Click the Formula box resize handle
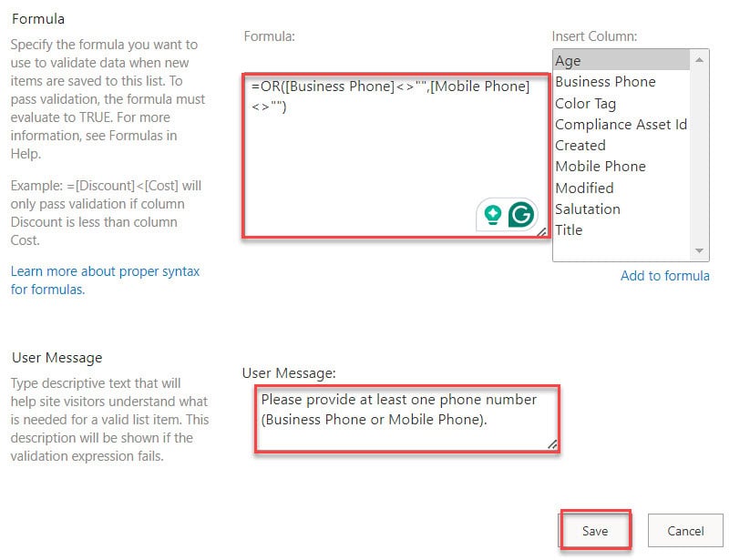Image resolution: width=750 pixels, height=560 pixels. pos(541,231)
